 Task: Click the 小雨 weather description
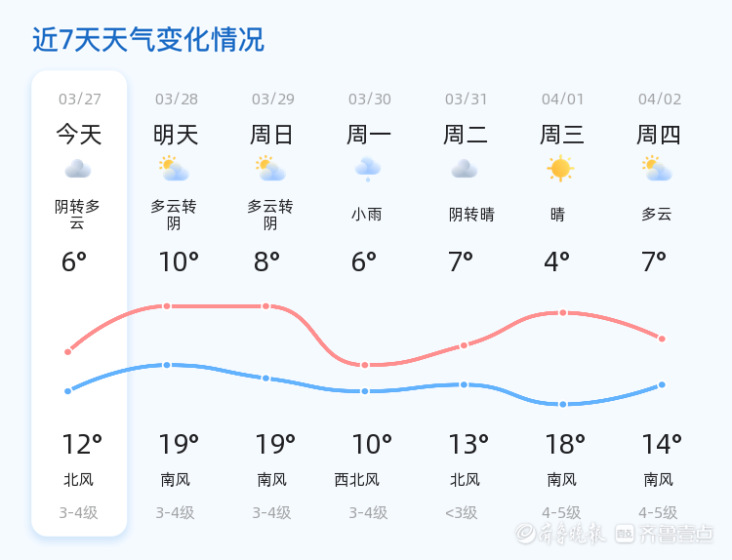[367, 215]
